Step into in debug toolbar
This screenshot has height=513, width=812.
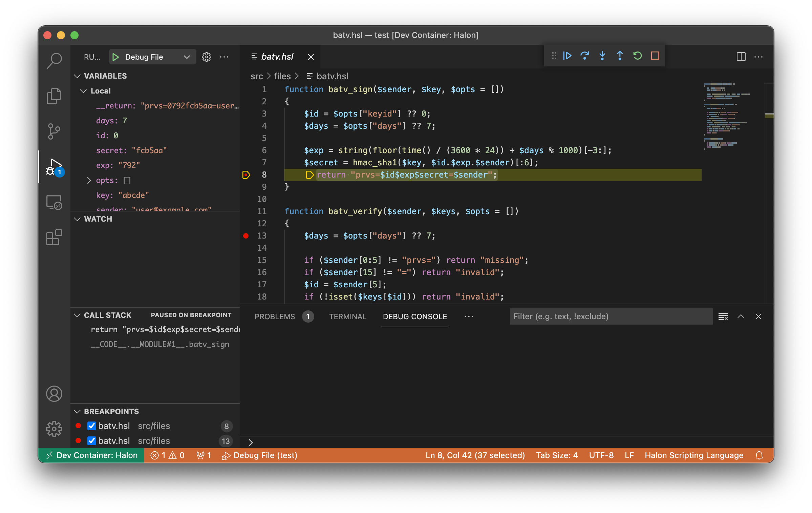click(x=602, y=56)
